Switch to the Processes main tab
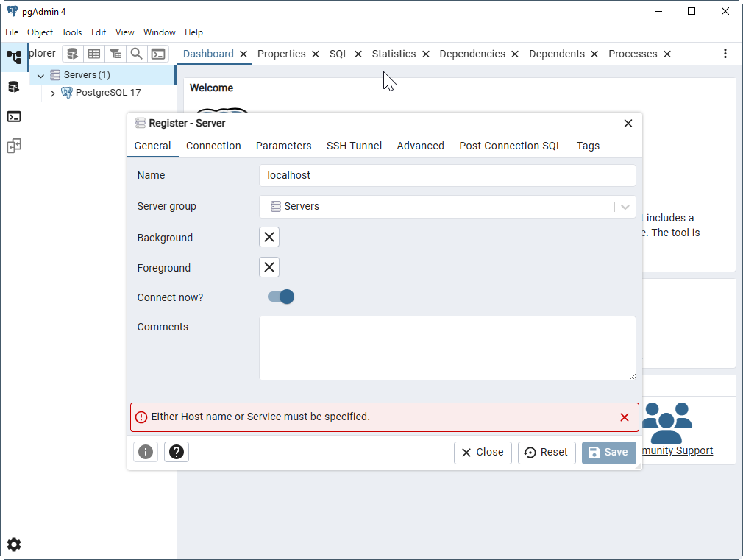This screenshot has width=743, height=560. pyautogui.click(x=633, y=54)
